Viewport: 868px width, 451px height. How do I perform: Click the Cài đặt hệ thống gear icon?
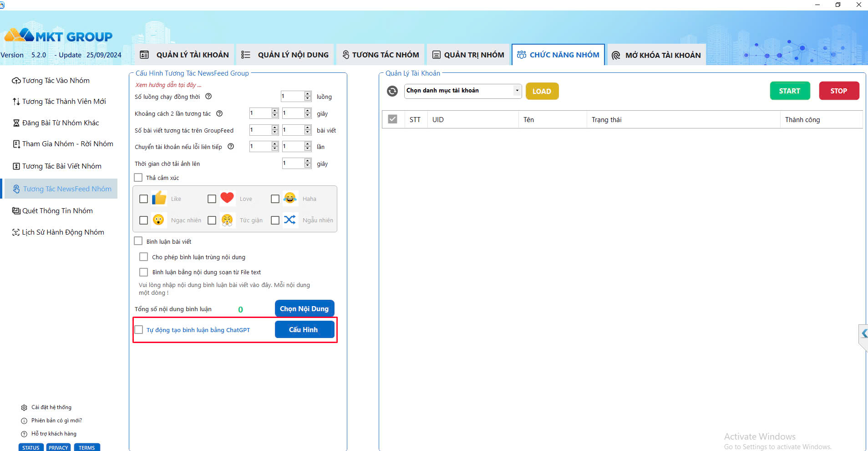click(24, 408)
